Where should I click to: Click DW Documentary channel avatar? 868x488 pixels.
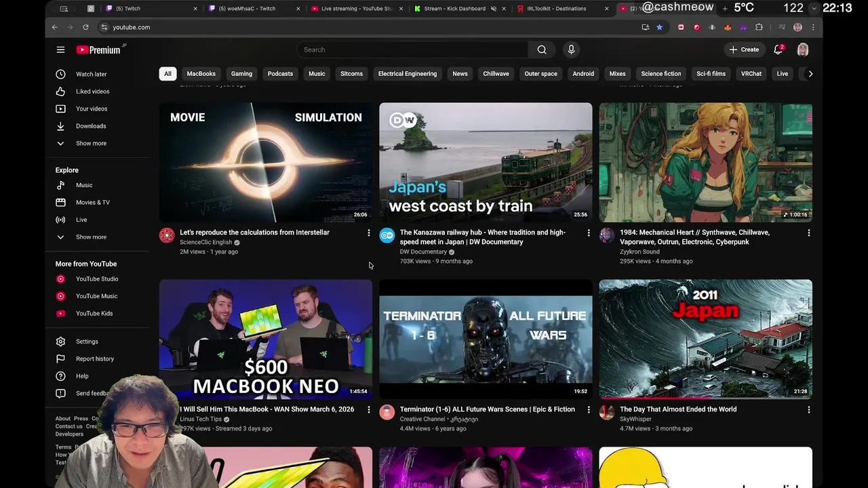tap(387, 236)
